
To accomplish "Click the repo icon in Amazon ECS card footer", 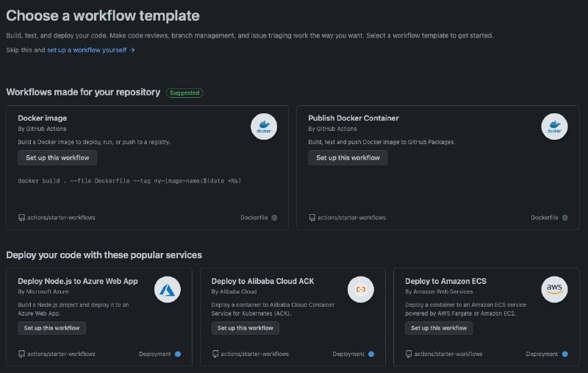I will [409, 354].
